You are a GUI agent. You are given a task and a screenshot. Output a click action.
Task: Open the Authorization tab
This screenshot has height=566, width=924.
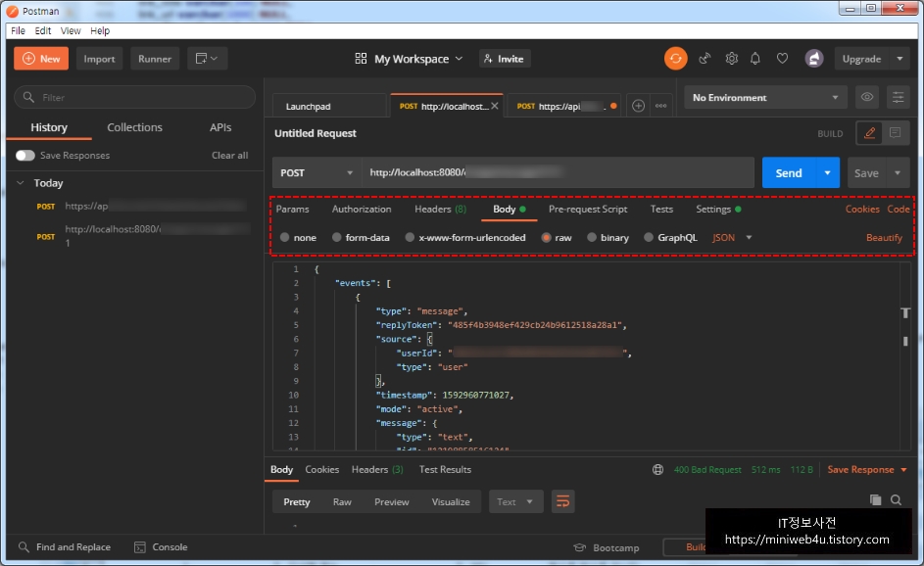coord(362,210)
